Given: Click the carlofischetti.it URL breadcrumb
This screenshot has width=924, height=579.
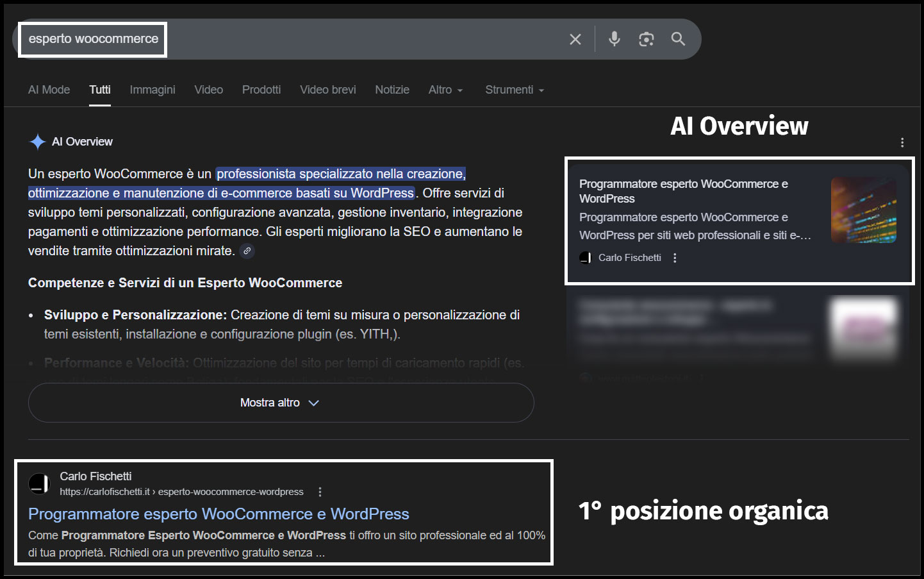Looking at the screenshot, I should [x=181, y=492].
